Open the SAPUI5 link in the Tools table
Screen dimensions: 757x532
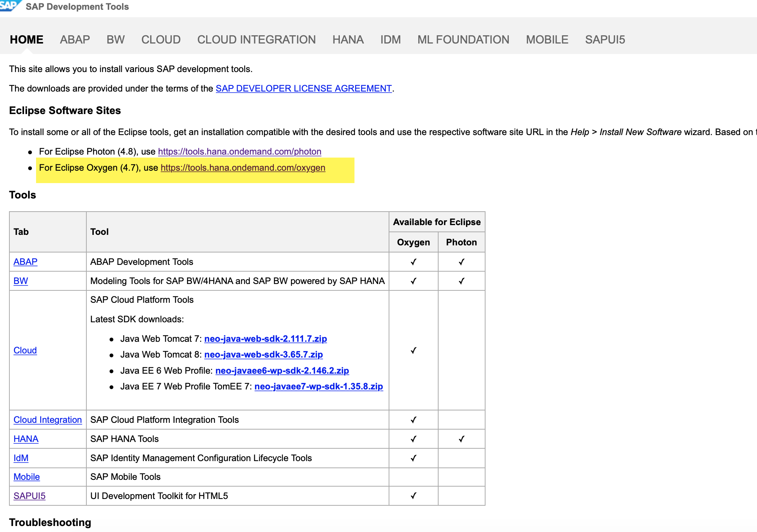29,496
